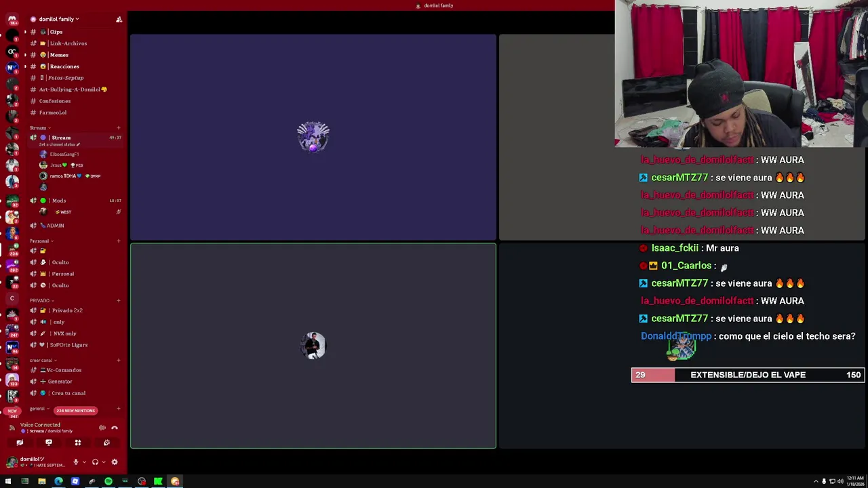Join the only voice channel
Screen dimensions: 868x488
(x=58, y=322)
